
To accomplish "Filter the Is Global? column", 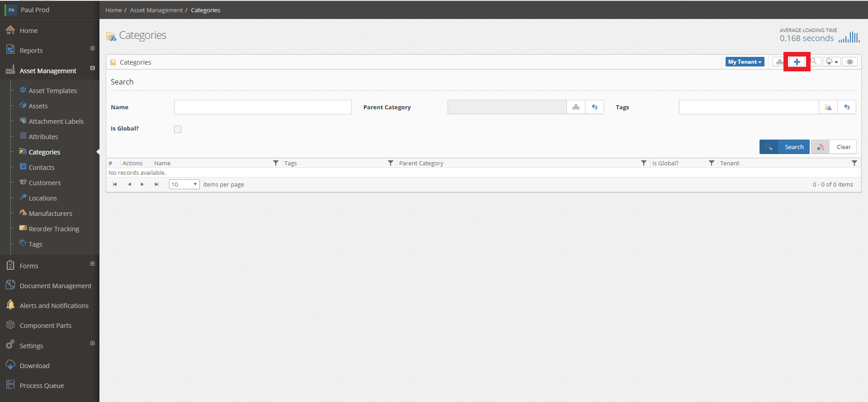I will [x=712, y=163].
